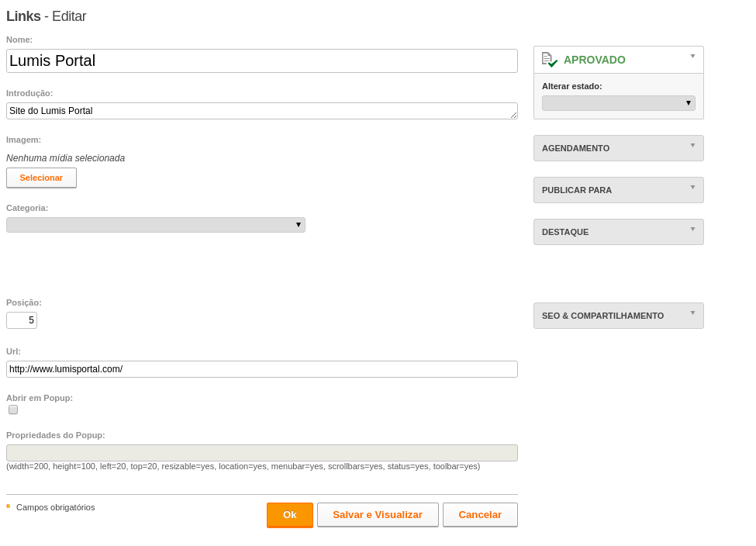Collapse the APROVADO panel arrow
The height and width of the screenshot is (546, 756).
pos(692,57)
